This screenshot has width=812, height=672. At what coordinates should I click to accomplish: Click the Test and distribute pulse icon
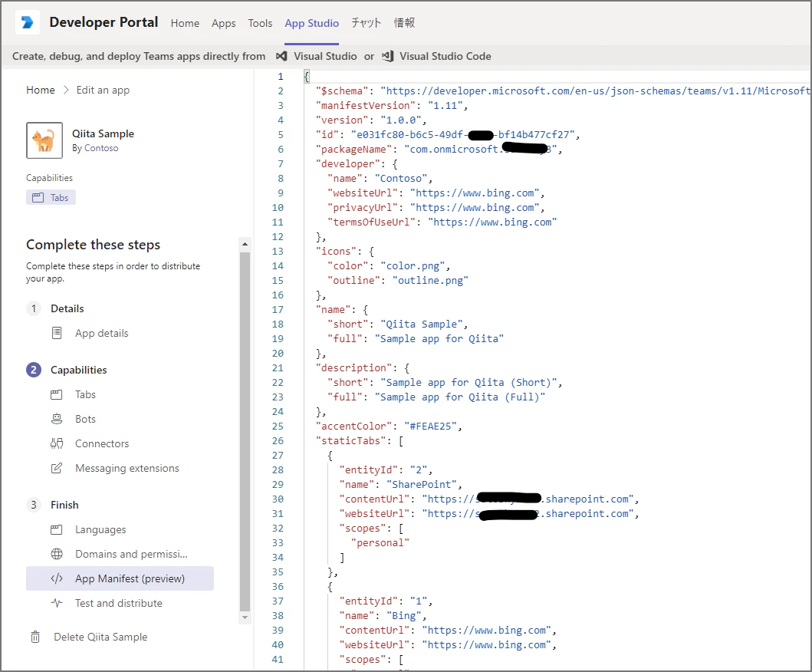tap(57, 603)
